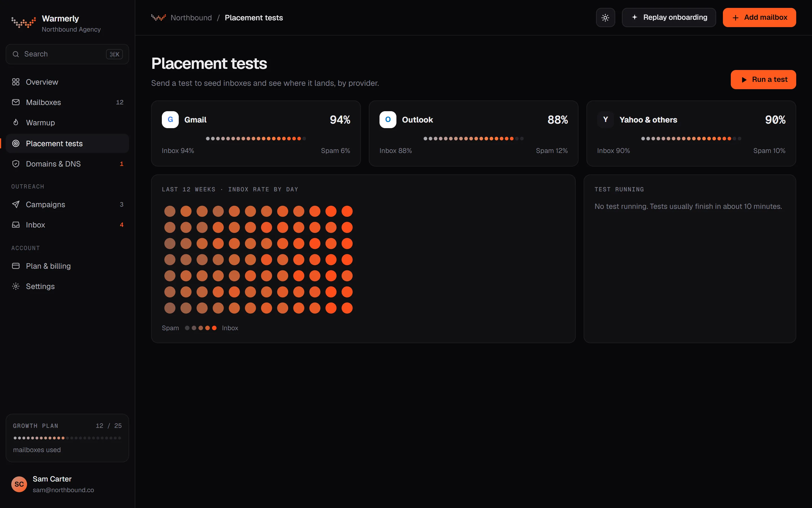Image resolution: width=812 pixels, height=508 pixels.
Task: Click the Northbound breadcrumb link
Action: pyautogui.click(x=191, y=17)
